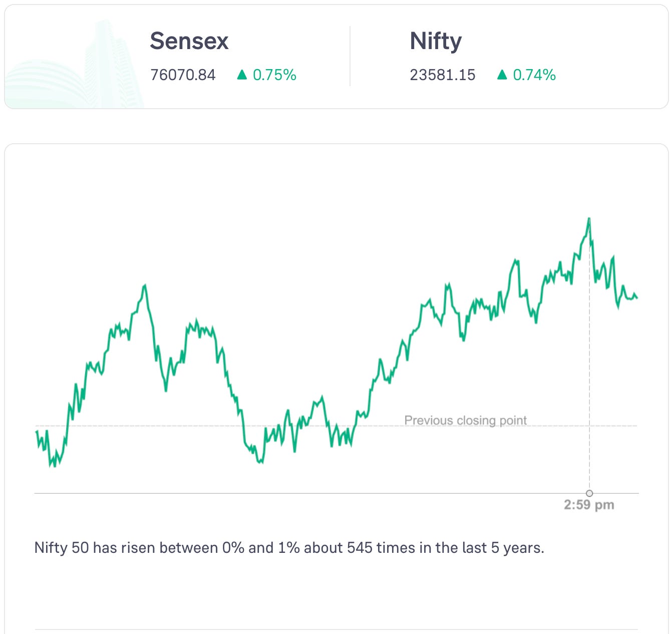
Task: Click the Nifty 0.74% change figure
Action: (534, 75)
